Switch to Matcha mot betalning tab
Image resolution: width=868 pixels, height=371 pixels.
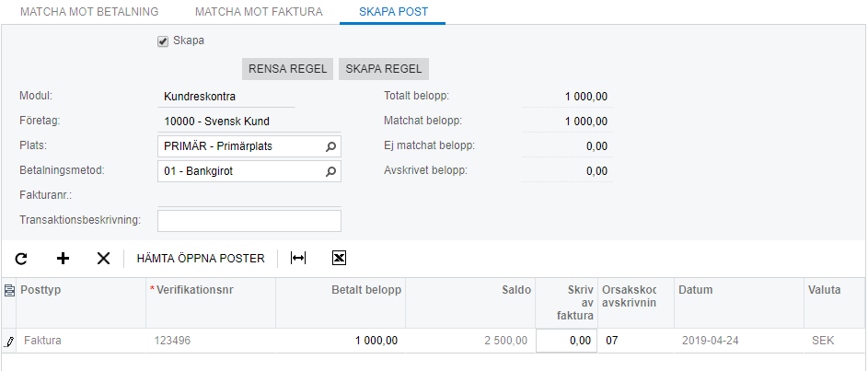point(89,12)
